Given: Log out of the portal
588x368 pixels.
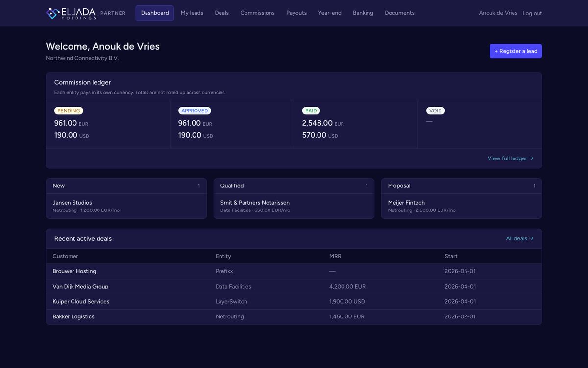Looking at the screenshot, I should 532,13.
